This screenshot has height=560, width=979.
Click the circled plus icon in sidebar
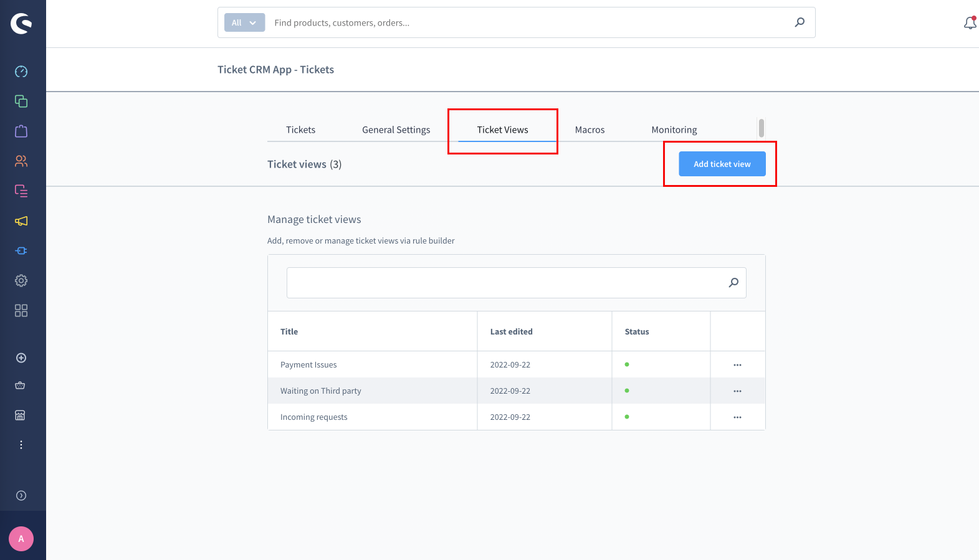(x=21, y=358)
